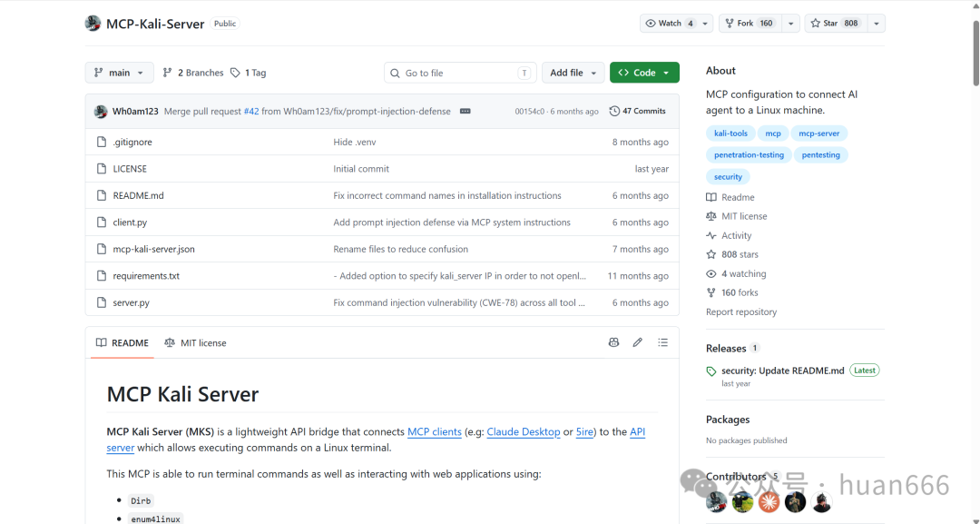The image size is (980, 524).
Task: Open the 47 Commits history
Action: click(638, 112)
